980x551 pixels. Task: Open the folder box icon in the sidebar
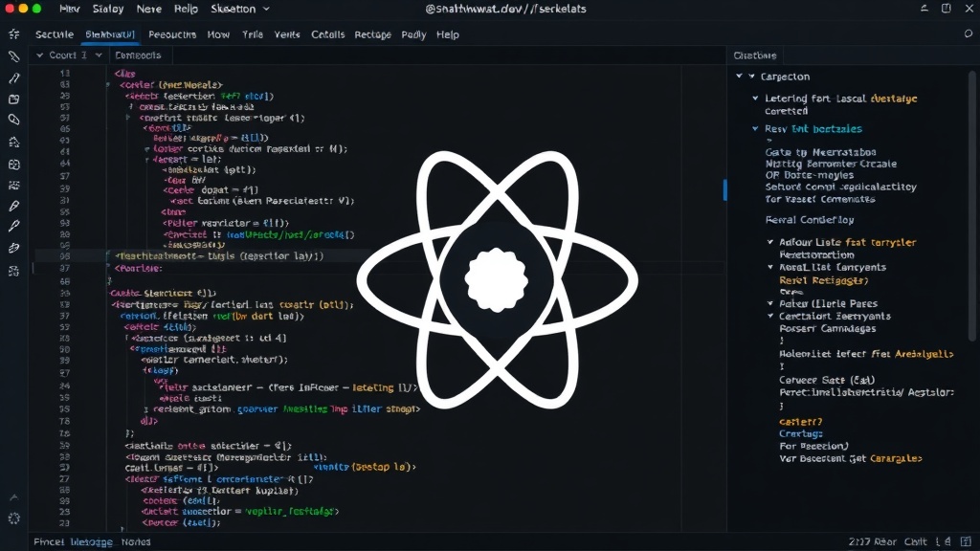point(13,99)
